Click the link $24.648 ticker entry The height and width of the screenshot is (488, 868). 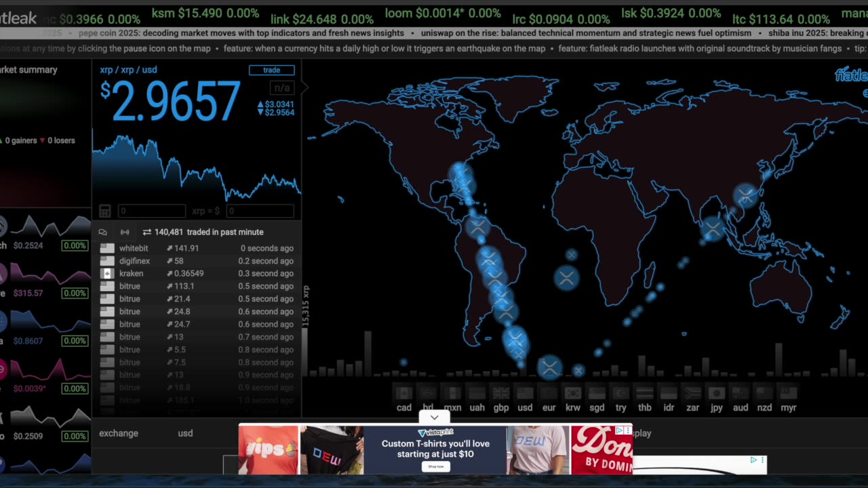pos(322,20)
